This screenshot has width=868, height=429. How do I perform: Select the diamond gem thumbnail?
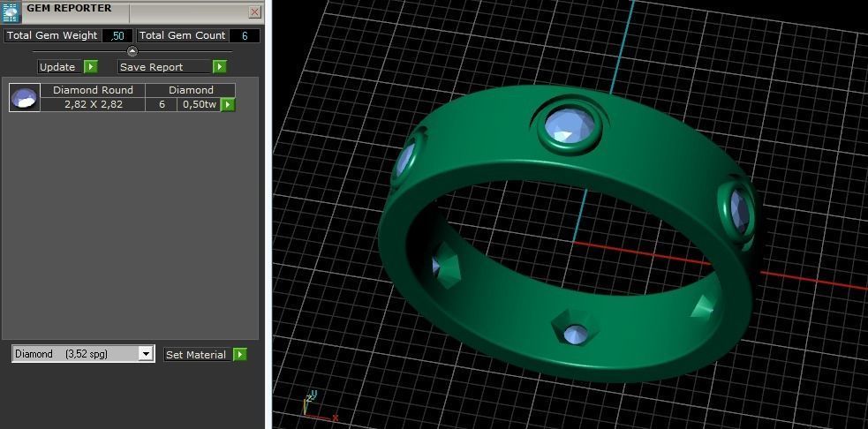[x=25, y=97]
